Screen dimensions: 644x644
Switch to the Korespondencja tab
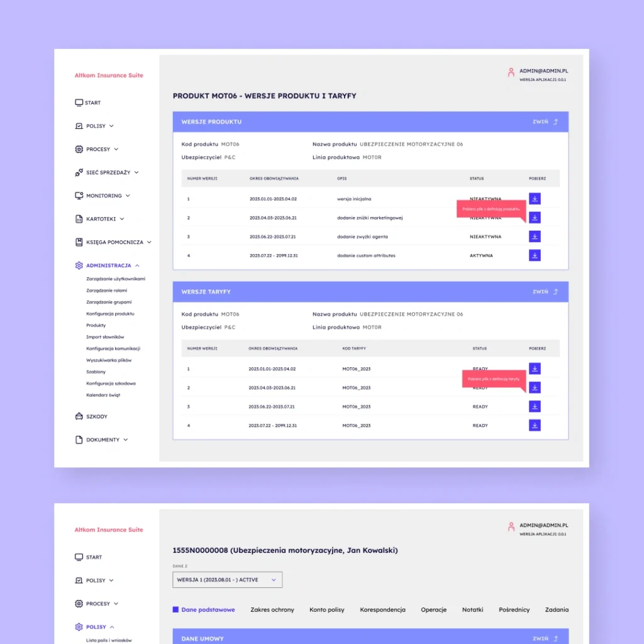[x=382, y=609]
